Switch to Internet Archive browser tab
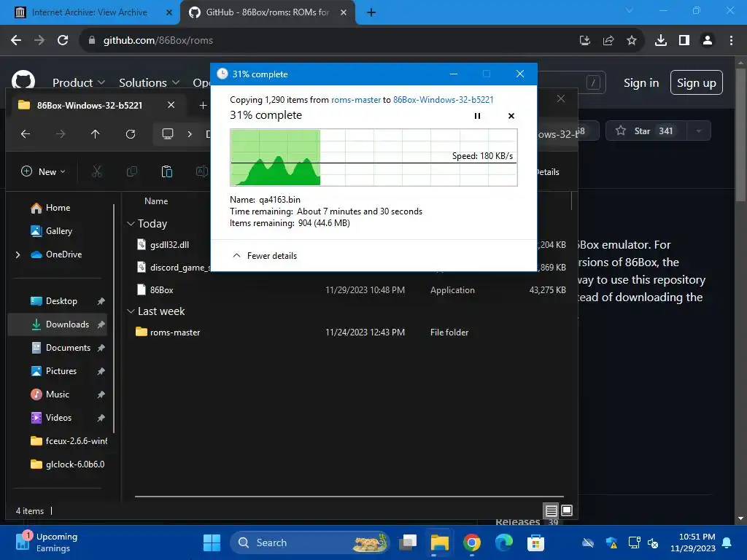This screenshot has height=560, width=747. pos(90,12)
